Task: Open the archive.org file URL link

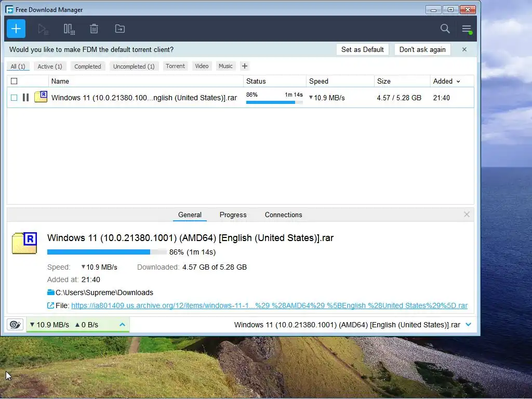Action: click(x=270, y=305)
